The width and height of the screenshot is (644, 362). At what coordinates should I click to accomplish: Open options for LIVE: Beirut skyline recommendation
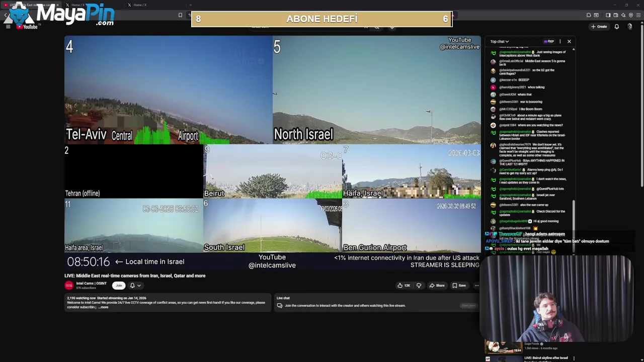[574, 358]
